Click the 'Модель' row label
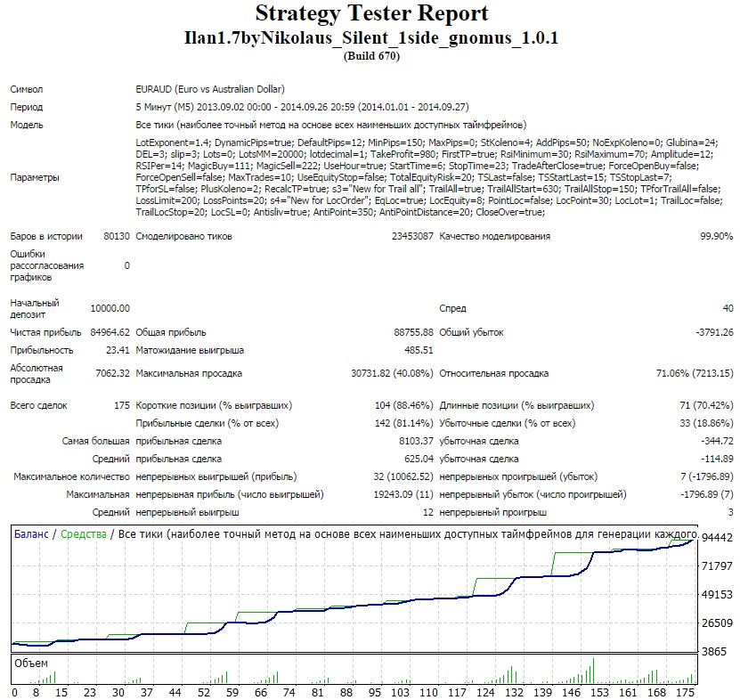Image resolution: width=740 pixels, height=700 pixels. pyautogui.click(x=27, y=125)
